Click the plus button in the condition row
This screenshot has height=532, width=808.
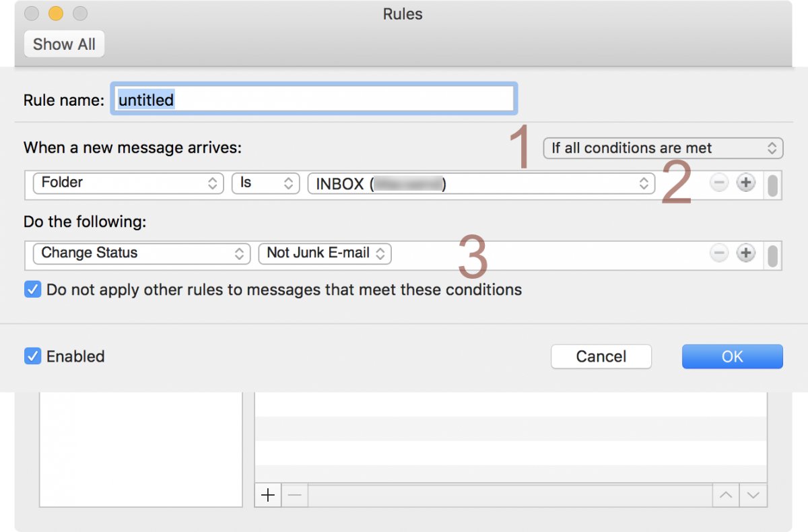coord(745,183)
